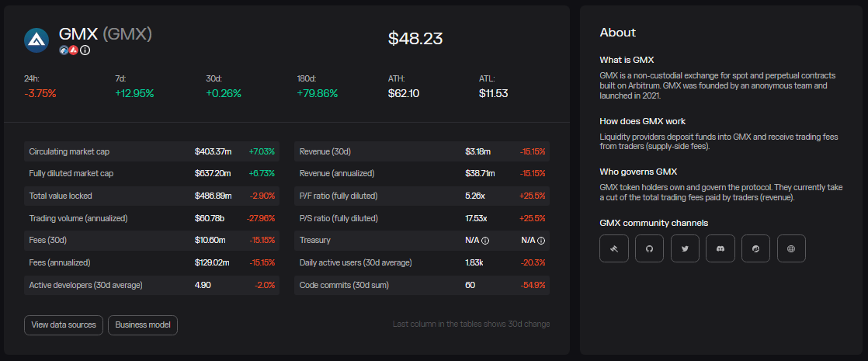The width and height of the screenshot is (868, 361).
Task: Click the P/S ratio (fully diluted) label
Action: pos(339,218)
